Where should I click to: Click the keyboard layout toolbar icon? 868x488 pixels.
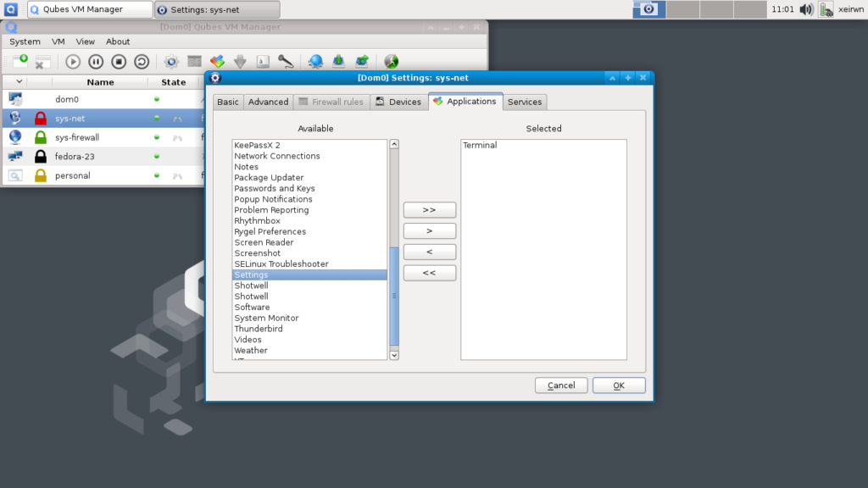click(x=263, y=61)
